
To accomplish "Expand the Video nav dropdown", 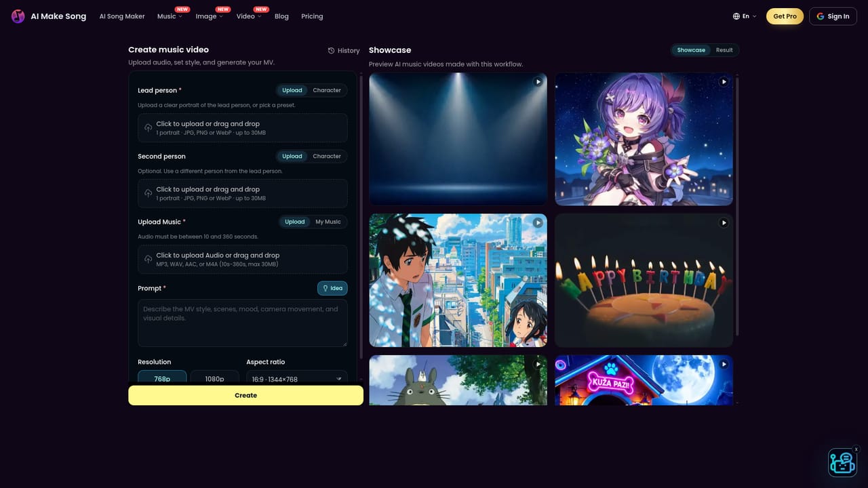I will click(x=249, y=16).
